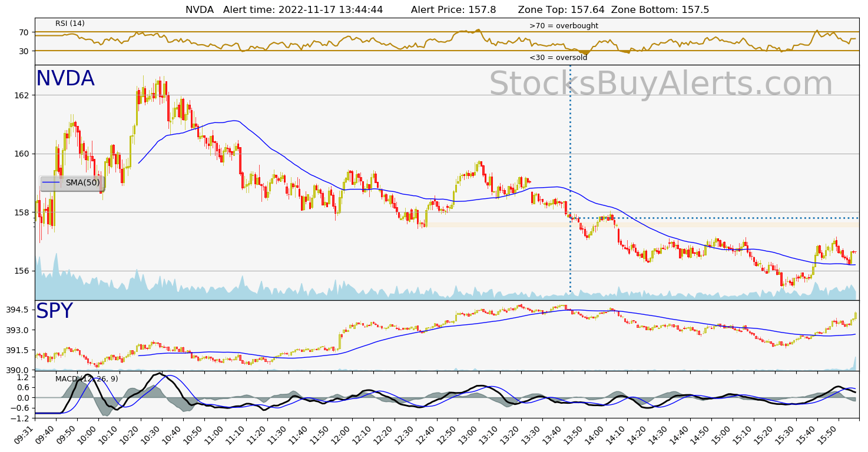Click the NVDA chart label

click(x=65, y=79)
